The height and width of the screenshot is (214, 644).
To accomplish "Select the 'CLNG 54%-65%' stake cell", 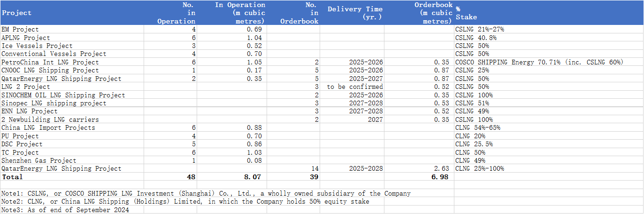I will coord(548,127).
